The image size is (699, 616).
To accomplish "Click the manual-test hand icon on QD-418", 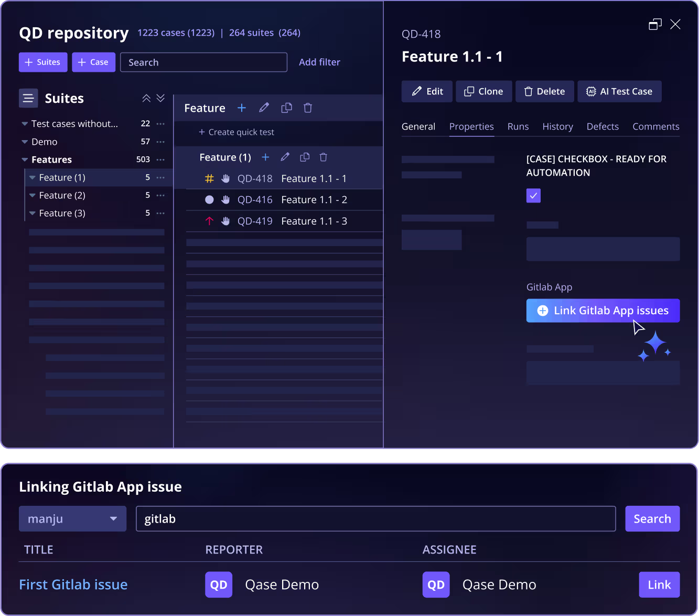I will pos(225,178).
